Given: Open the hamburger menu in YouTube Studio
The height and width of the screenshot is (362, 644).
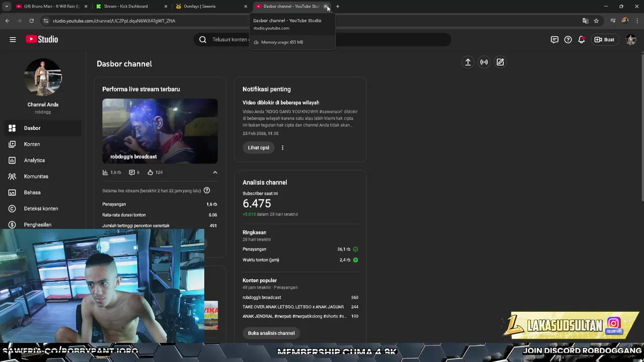Looking at the screenshot, I should [x=13, y=40].
